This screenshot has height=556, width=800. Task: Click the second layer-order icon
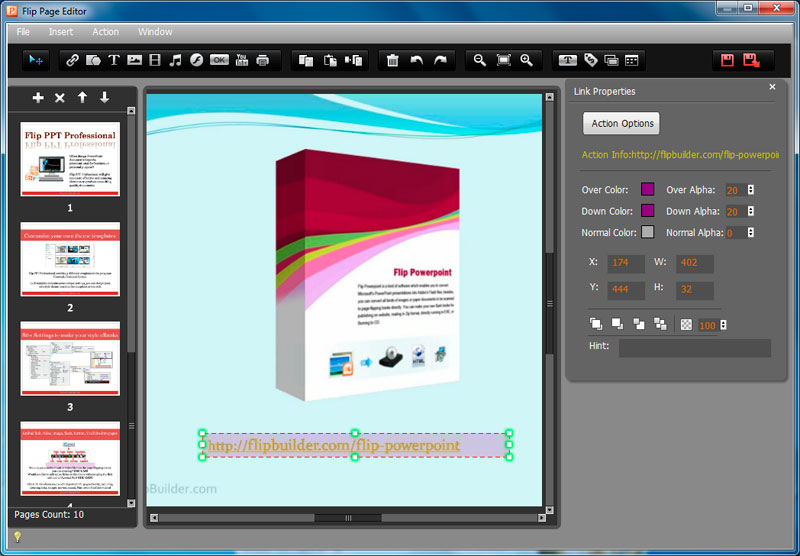pos(617,324)
